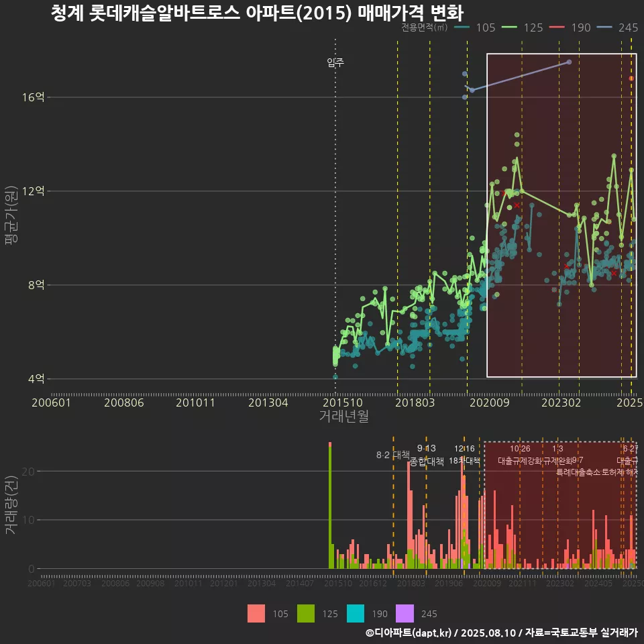Click '202111' on the volume chart x-axis
Viewport: 644px width, 644px height.
tap(523, 583)
